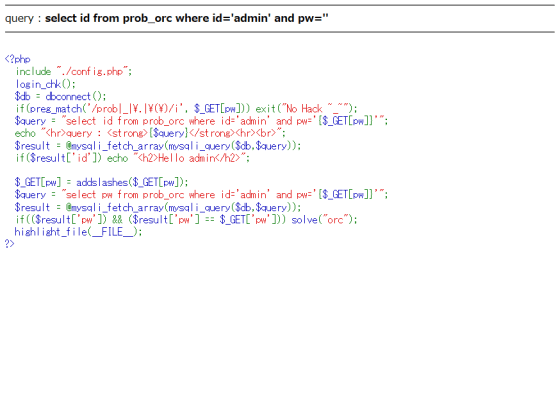Click the closing '?>' tag

click(10, 244)
